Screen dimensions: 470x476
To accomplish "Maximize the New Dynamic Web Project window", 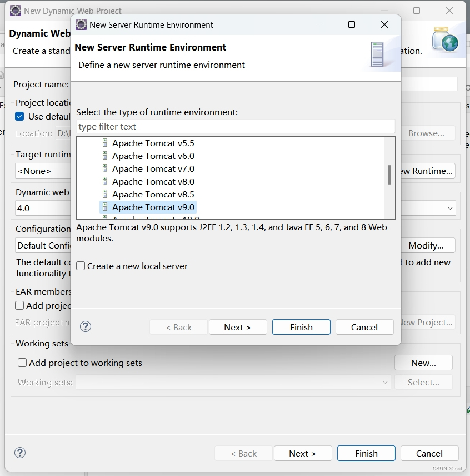I will (x=417, y=11).
